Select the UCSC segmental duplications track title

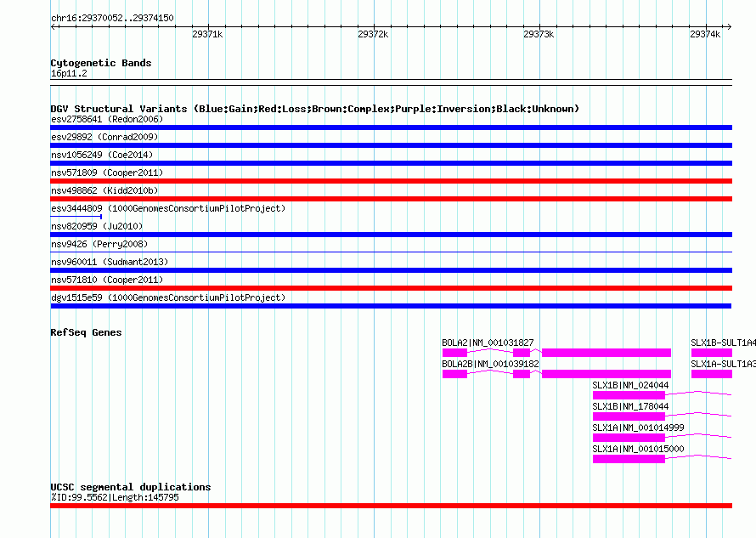pyautogui.click(x=131, y=487)
